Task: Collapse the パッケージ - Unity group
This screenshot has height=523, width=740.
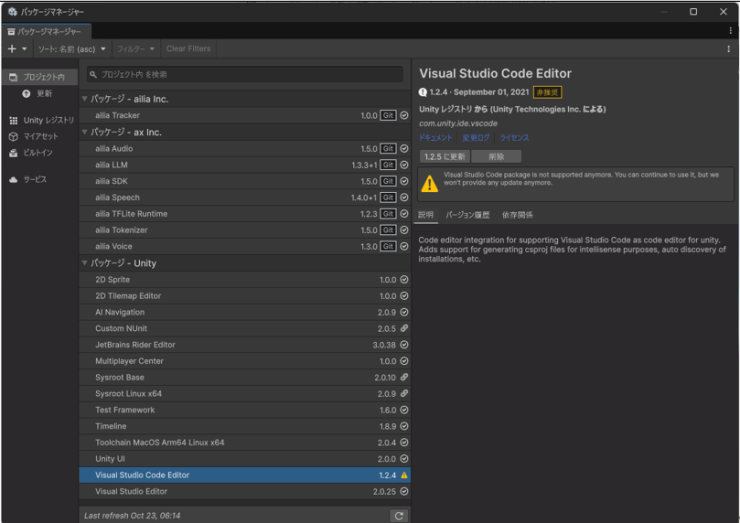Action: (x=85, y=263)
